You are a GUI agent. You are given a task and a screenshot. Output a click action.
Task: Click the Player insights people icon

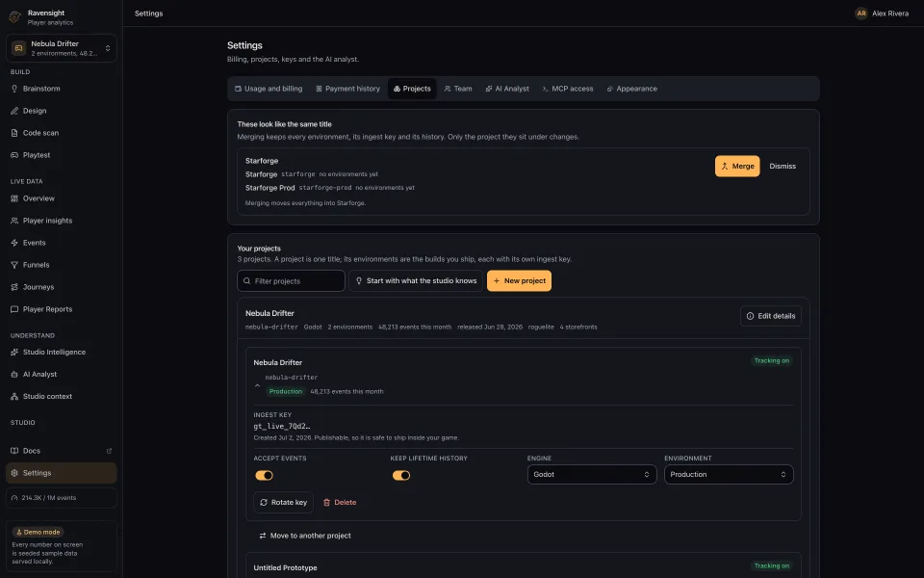click(x=14, y=221)
